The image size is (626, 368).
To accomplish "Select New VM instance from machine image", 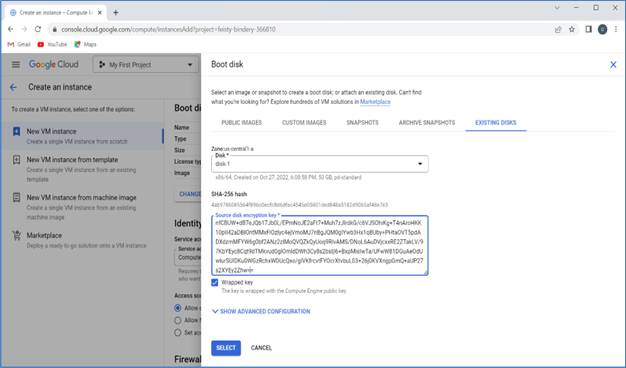I will click(x=83, y=207).
